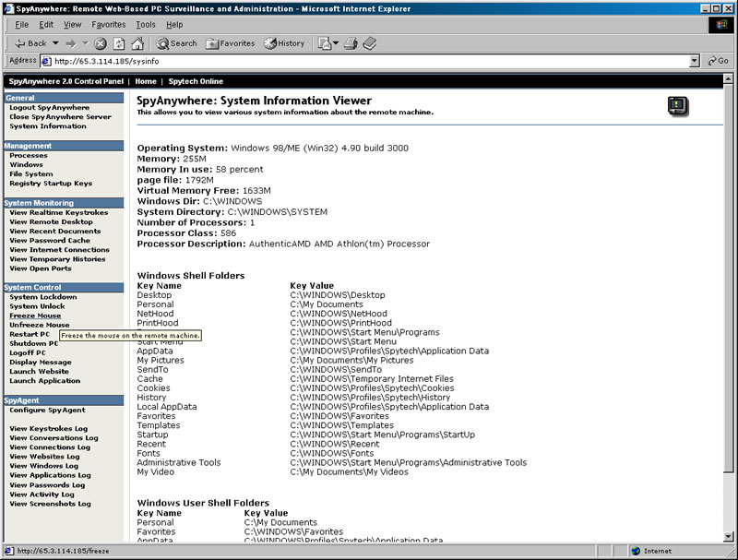Screen dimensions: 738x560
Task: Click View Realtime Keystrokes link
Action: [59, 212]
